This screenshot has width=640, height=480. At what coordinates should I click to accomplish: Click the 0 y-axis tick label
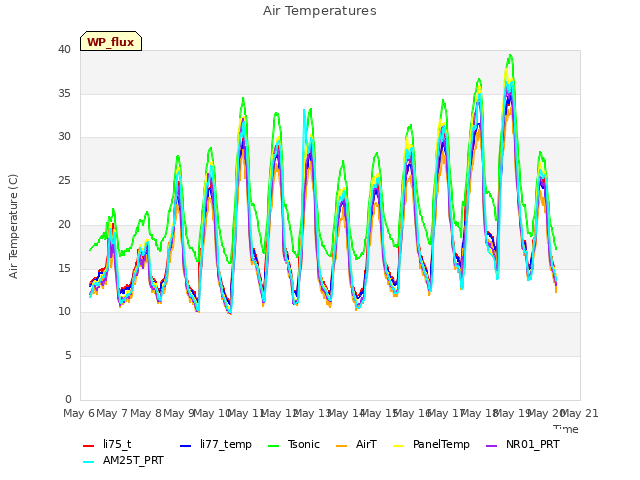(68, 399)
